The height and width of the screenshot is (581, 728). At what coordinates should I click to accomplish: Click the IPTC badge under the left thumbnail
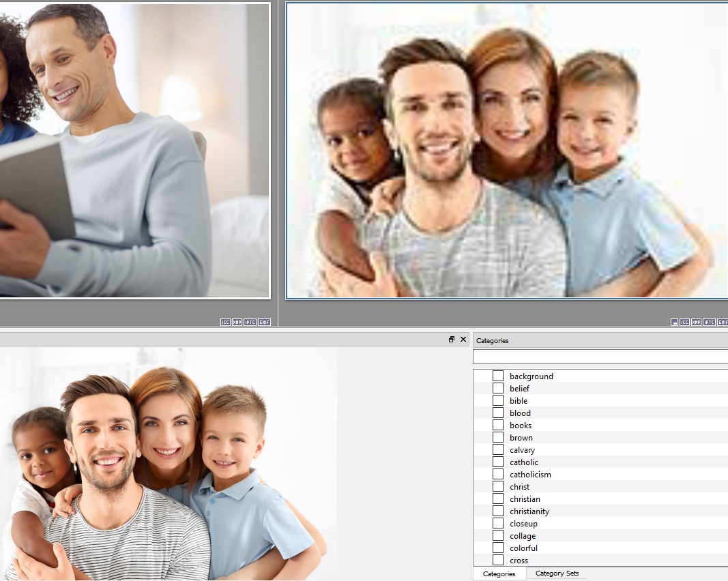[x=250, y=322]
